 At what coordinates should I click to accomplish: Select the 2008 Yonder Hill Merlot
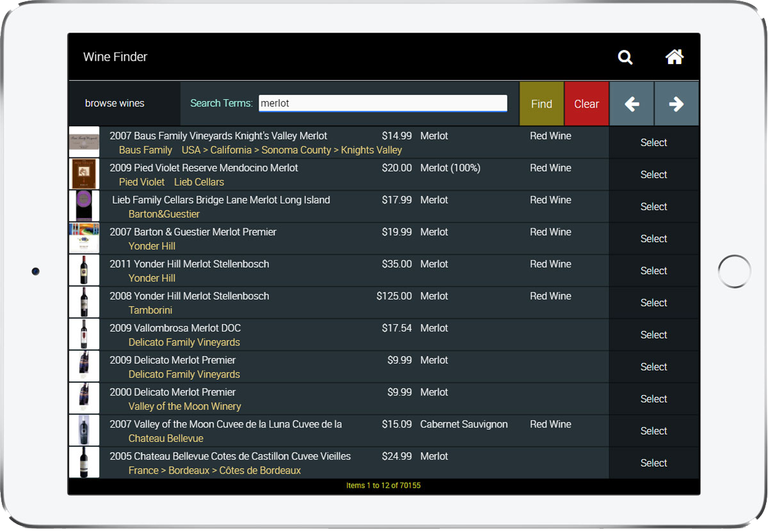[x=653, y=303]
